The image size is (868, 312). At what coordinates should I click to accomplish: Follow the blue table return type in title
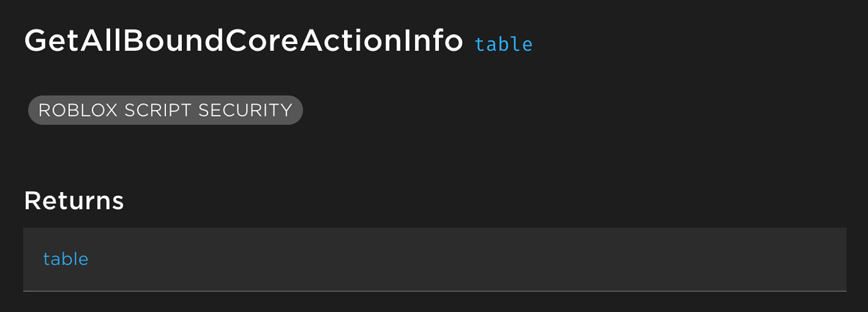click(503, 45)
